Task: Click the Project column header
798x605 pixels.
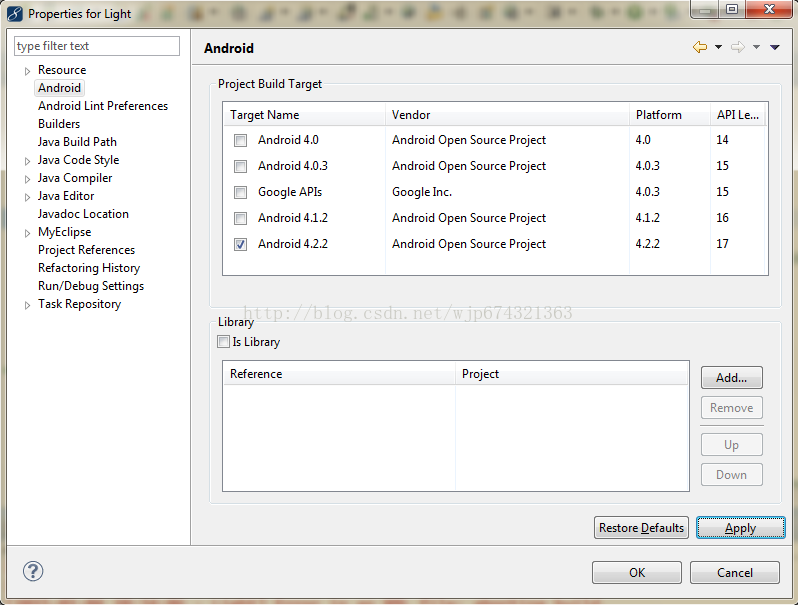Action: [x=572, y=374]
